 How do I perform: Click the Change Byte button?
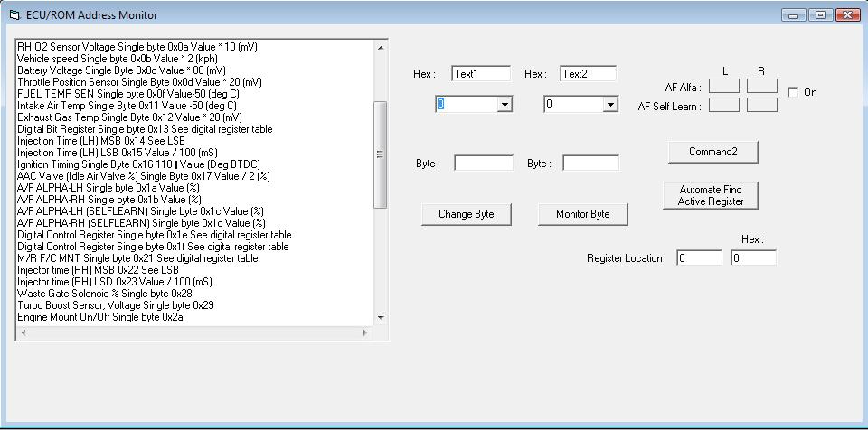(466, 214)
